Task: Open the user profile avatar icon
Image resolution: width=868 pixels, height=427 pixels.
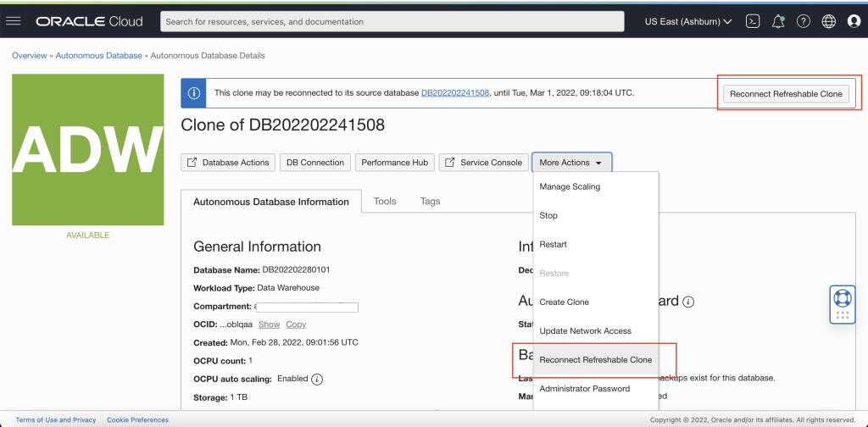Action: pos(854,21)
